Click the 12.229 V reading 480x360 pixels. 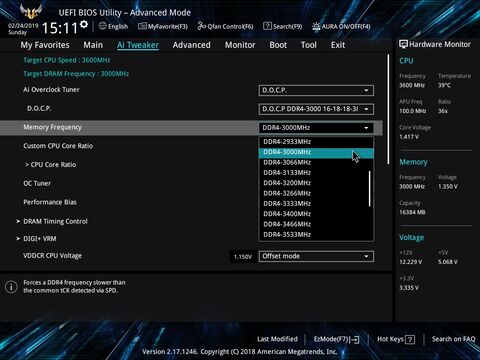point(411,262)
